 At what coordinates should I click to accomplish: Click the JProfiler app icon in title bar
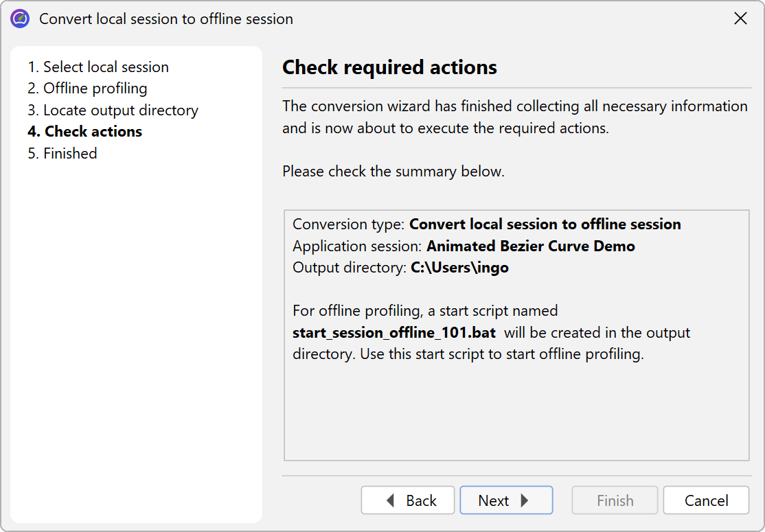(20, 19)
